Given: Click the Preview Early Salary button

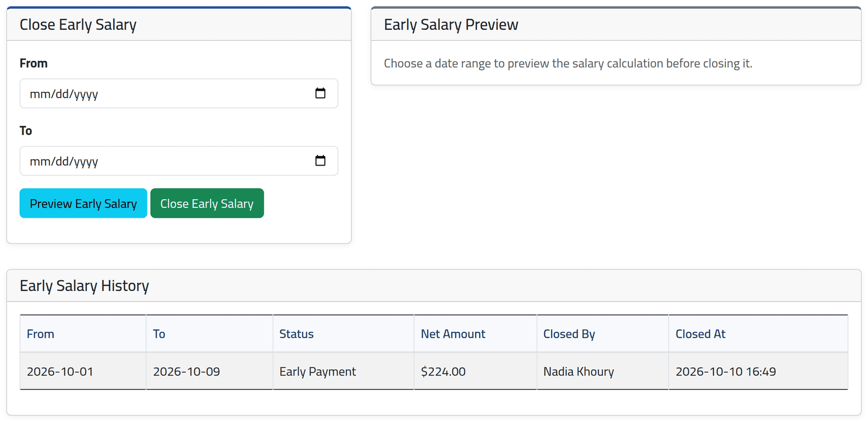Looking at the screenshot, I should pos(83,203).
